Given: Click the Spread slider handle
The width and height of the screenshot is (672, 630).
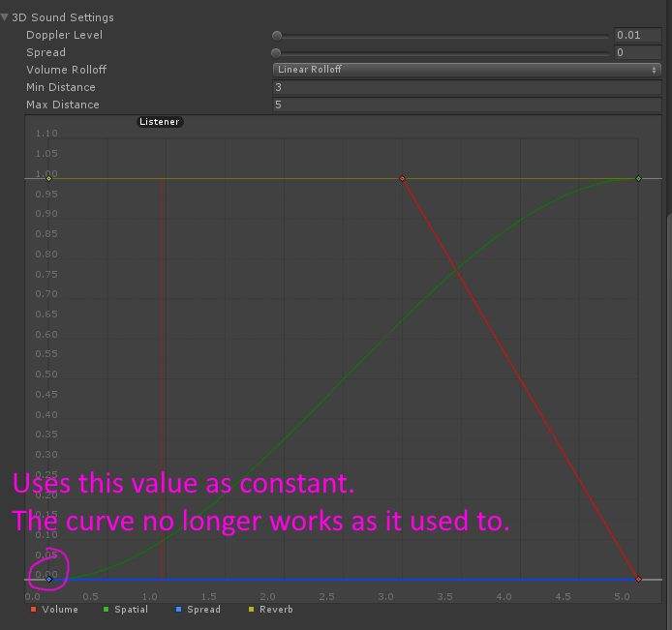Looking at the screenshot, I should pos(277,52).
